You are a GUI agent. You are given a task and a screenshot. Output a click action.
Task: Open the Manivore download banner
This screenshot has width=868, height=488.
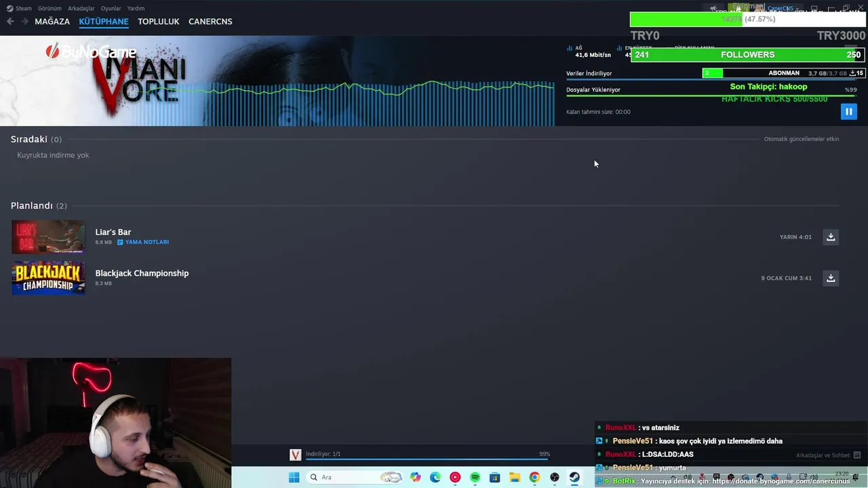(x=277, y=81)
